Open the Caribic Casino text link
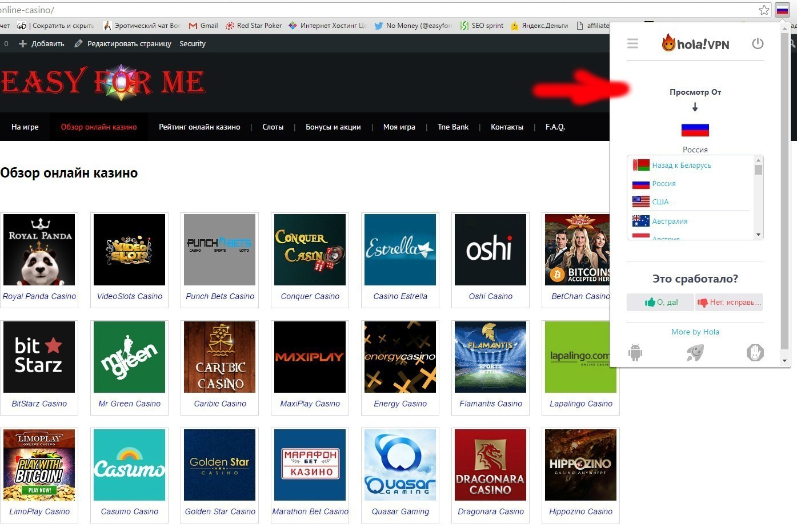 220,404
